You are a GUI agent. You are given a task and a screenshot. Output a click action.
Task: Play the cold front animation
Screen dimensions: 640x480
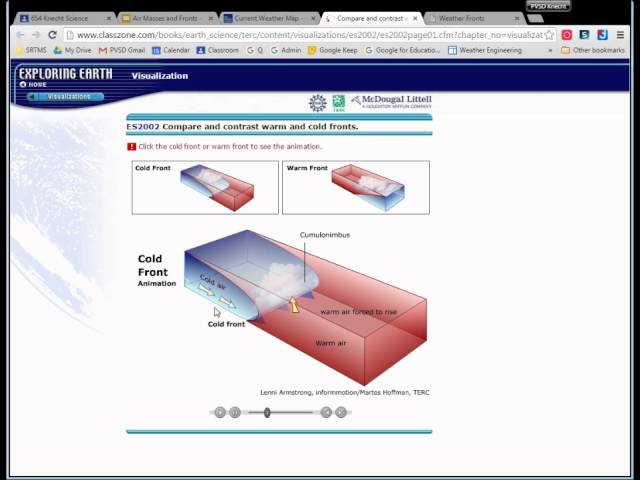coord(220,413)
